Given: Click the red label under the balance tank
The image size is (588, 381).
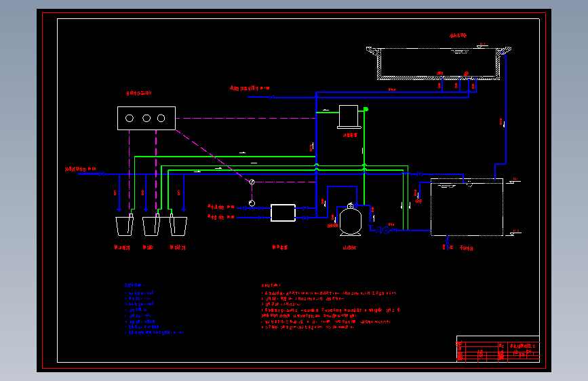Looking at the screenshot, I should pos(466,248).
